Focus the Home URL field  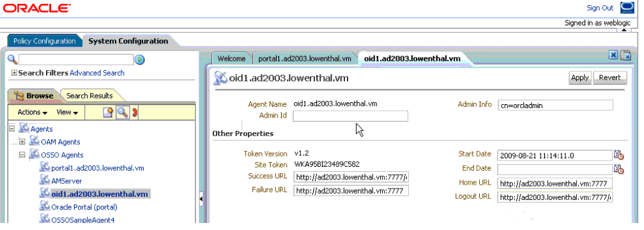(x=555, y=183)
